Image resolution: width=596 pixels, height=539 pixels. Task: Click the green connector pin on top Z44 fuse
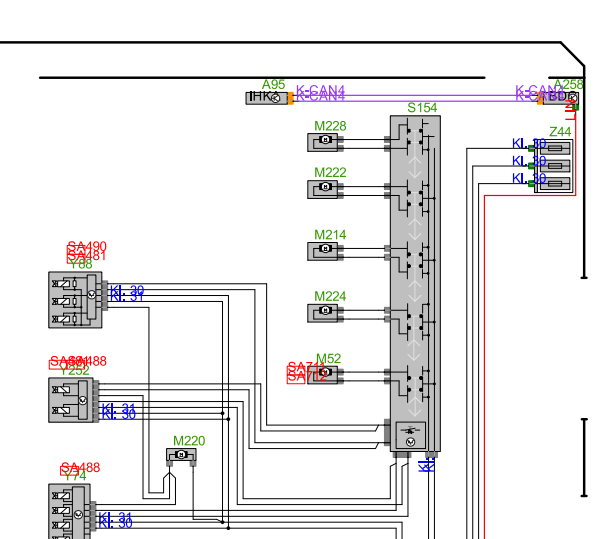coord(531,149)
